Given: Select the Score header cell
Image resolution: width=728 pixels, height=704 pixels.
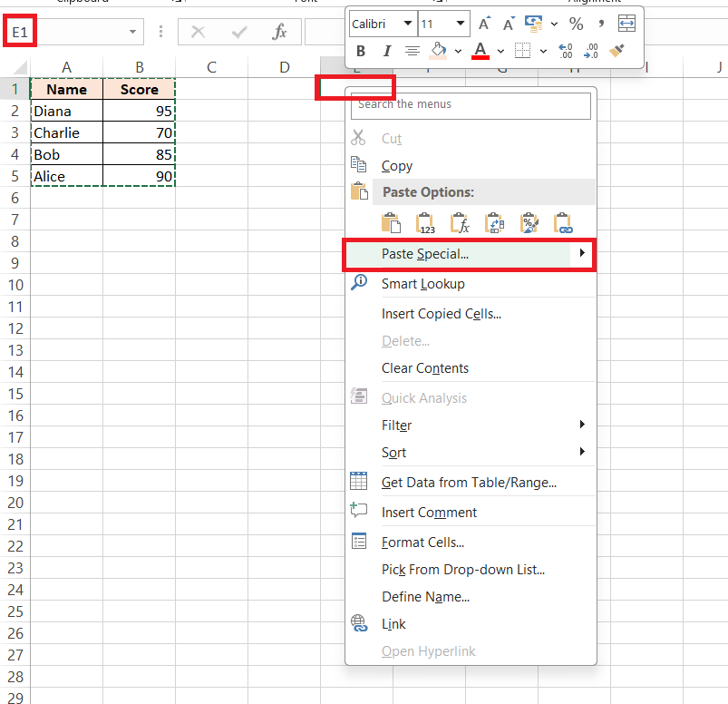Looking at the screenshot, I should tap(139, 89).
